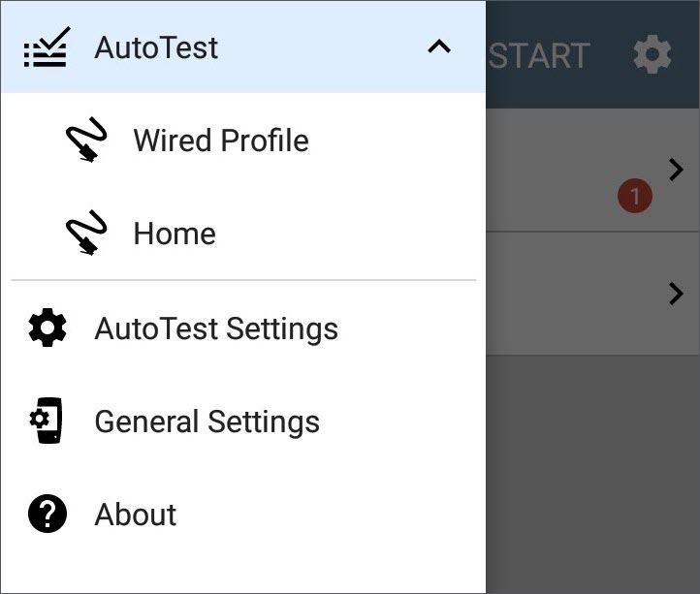
Task: Collapse the AutoTest profile list
Action: 439,47
